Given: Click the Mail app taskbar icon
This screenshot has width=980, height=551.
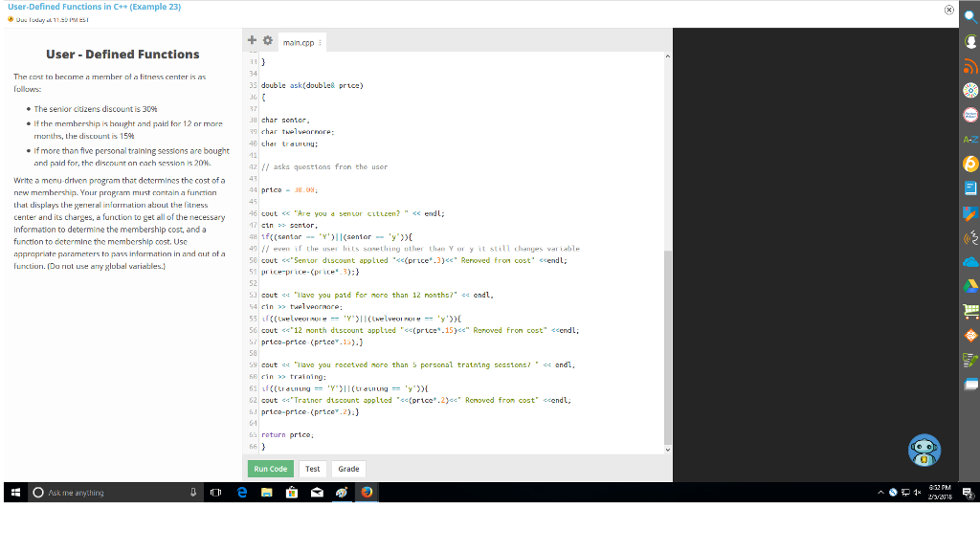Looking at the screenshot, I should (x=316, y=492).
